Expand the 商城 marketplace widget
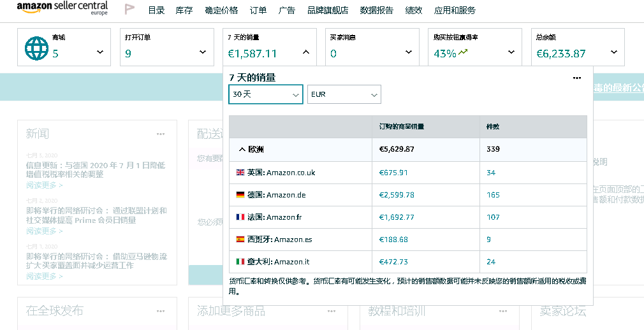Screen dimensions: 644x330 pyautogui.click(x=100, y=52)
